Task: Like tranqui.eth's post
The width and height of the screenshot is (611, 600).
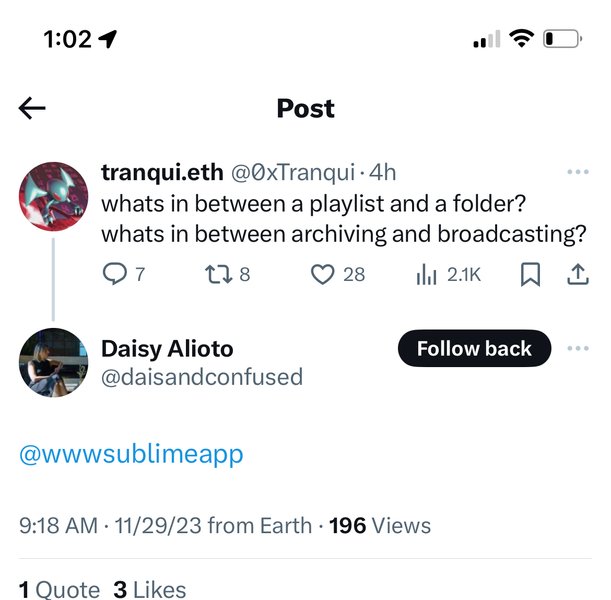Action: pyautogui.click(x=322, y=274)
